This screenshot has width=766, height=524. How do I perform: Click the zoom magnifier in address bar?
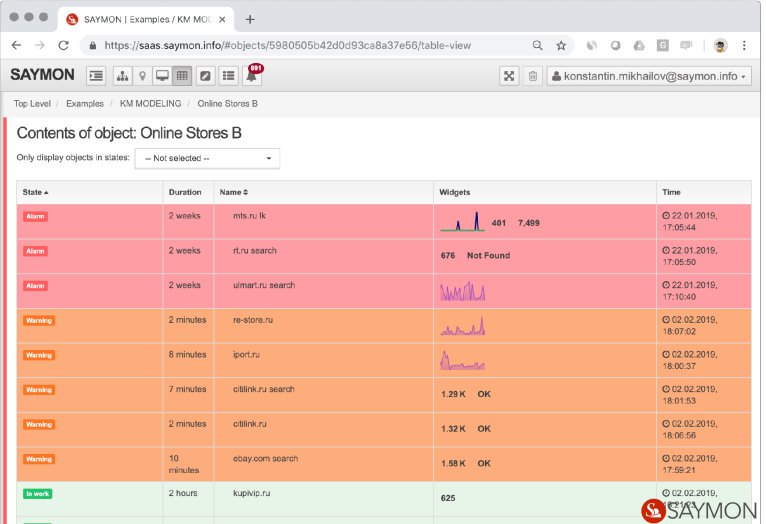[x=537, y=45]
